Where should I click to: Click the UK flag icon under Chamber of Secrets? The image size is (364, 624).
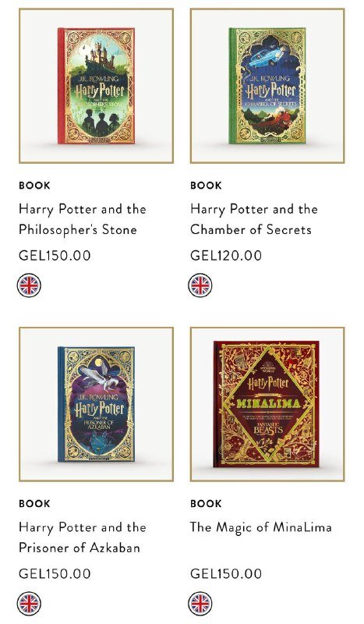[200, 285]
